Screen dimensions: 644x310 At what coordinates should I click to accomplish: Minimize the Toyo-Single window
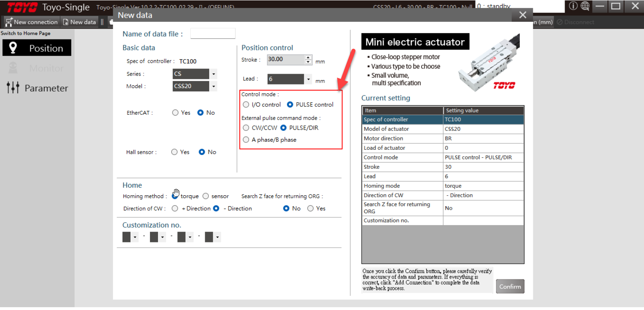point(600,6)
